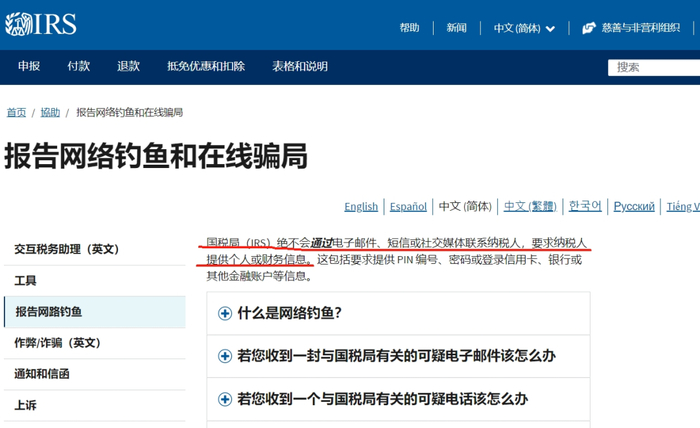700x428 pixels.
Task: Select sidebar item 报告网路钓鱼
Action: pyautogui.click(x=95, y=312)
